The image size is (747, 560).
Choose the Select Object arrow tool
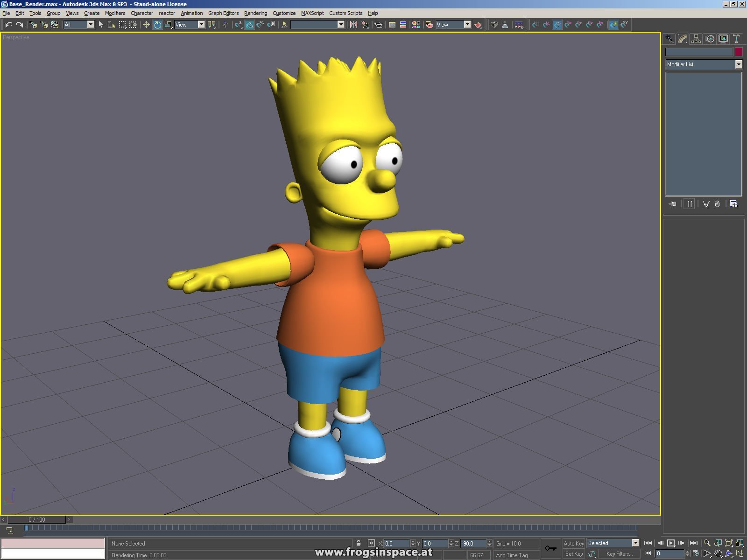(100, 25)
